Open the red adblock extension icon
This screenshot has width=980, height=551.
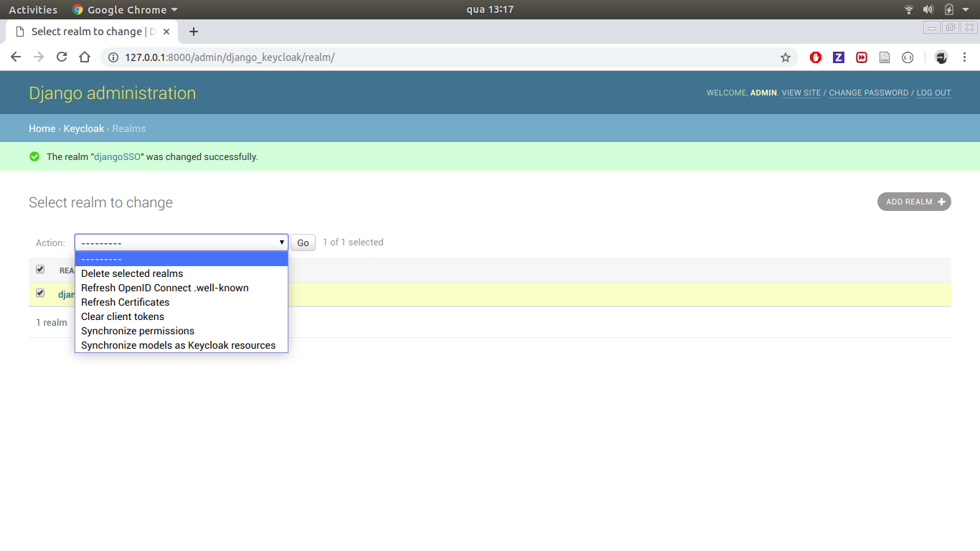click(x=816, y=57)
